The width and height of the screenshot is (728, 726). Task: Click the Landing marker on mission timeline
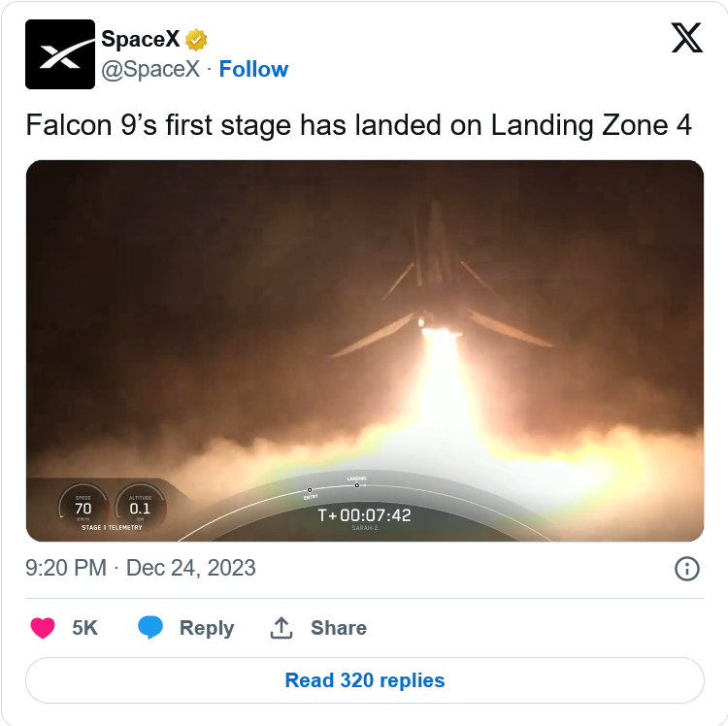356,485
